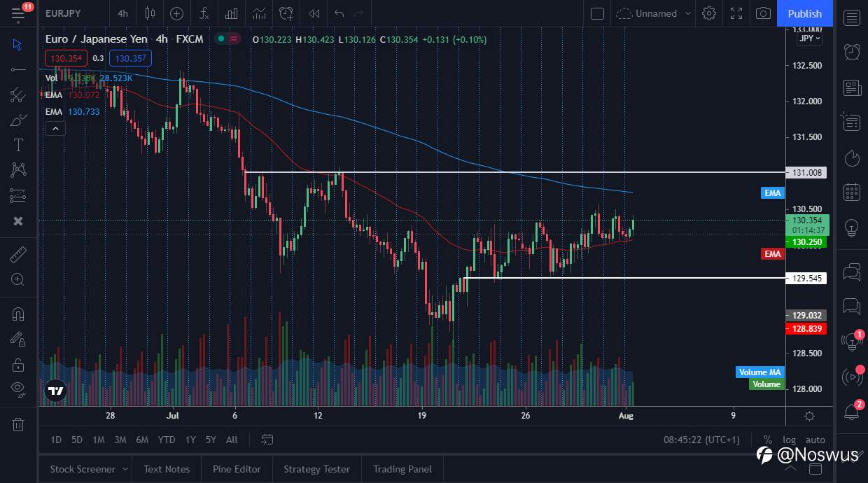Toggle lock all drawing tools
The image size is (868, 483).
tap(18, 365)
